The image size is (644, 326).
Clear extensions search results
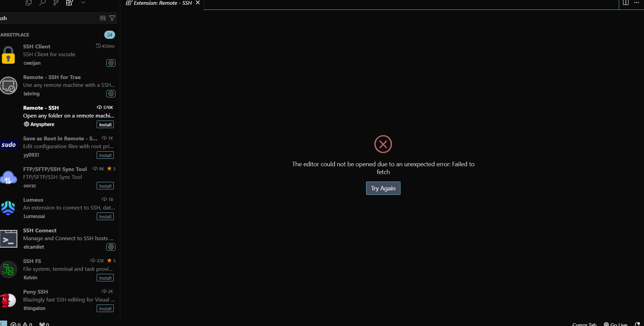point(103,18)
